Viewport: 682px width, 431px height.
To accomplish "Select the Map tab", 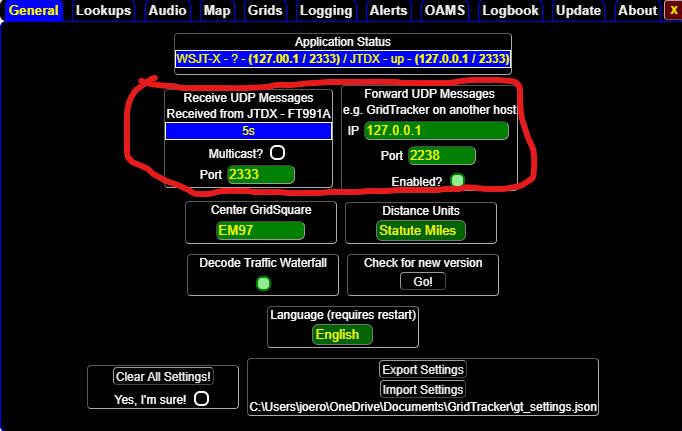I will click(x=217, y=10).
